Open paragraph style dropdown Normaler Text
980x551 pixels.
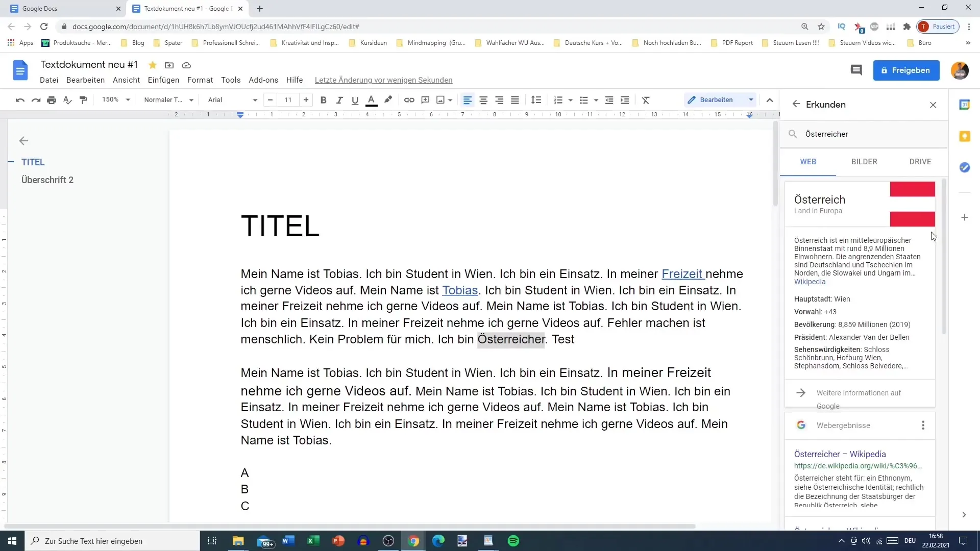click(168, 100)
